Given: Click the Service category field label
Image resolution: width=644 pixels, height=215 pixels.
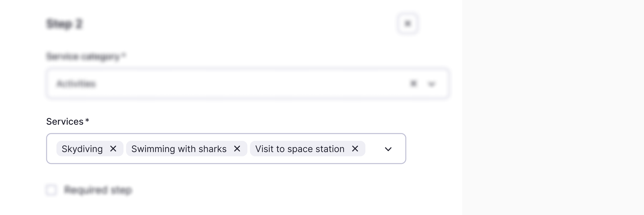Looking at the screenshot, I should point(83,56).
